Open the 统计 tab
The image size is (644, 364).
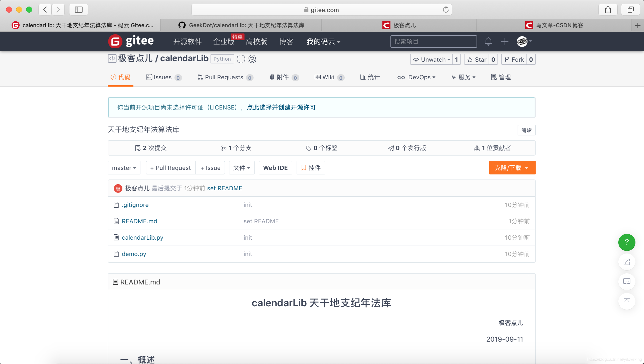pos(370,77)
